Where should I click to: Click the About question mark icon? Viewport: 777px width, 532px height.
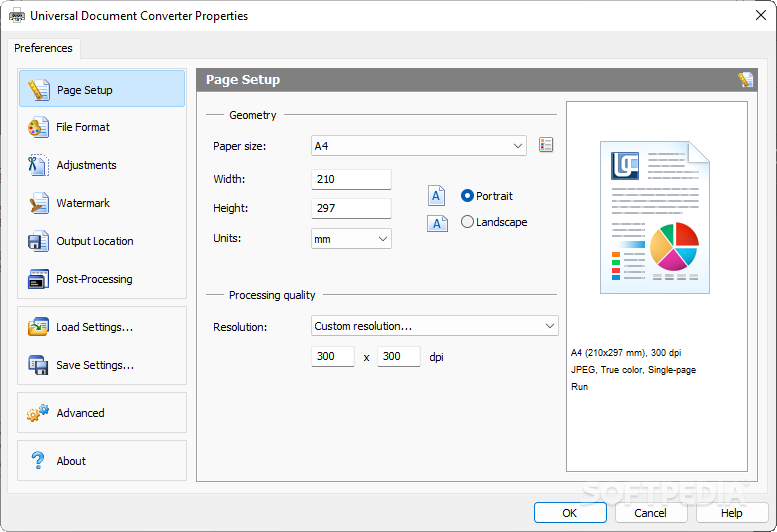point(38,461)
